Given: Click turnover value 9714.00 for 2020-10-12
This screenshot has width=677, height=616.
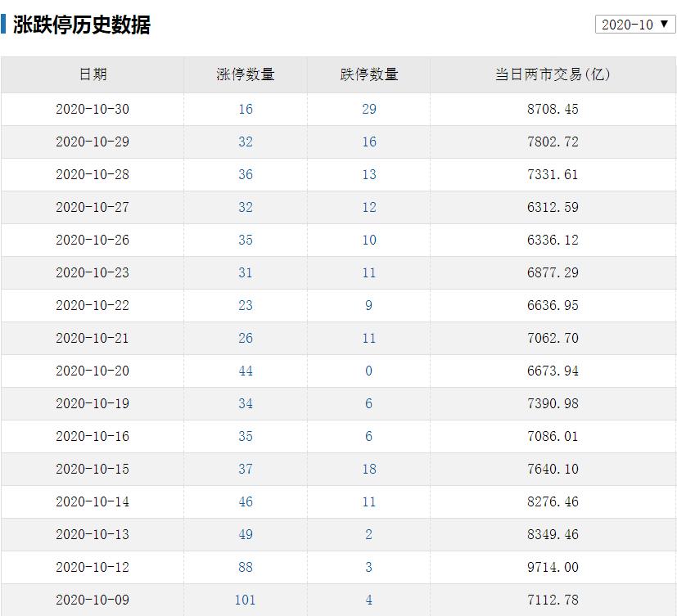Looking at the screenshot, I should 553,567.
